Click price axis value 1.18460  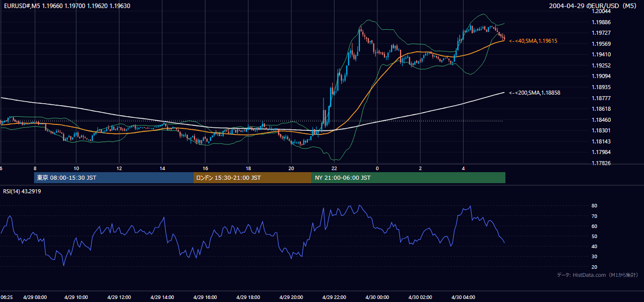(601, 120)
